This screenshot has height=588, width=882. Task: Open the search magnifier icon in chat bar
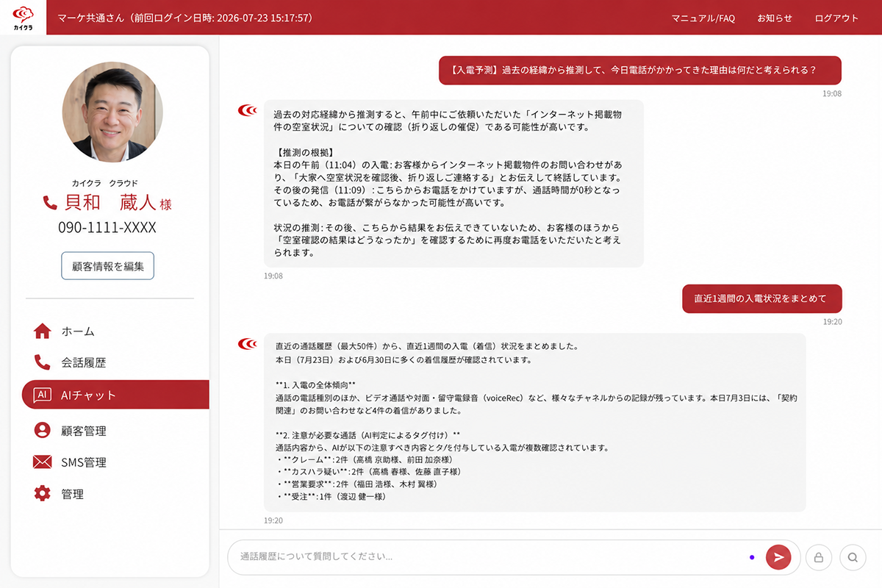[853, 557]
